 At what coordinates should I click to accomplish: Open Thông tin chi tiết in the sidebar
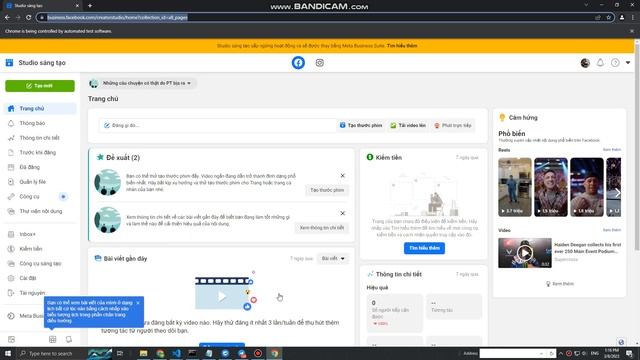point(40,138)
